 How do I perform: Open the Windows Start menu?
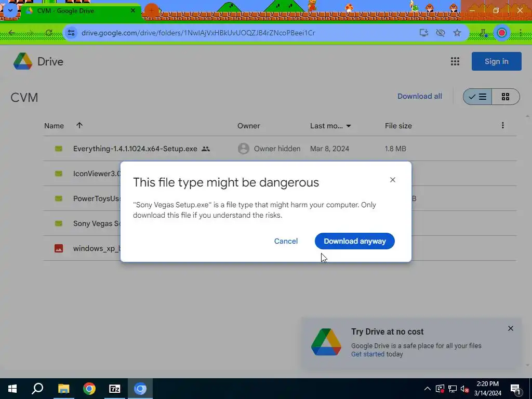12,389
